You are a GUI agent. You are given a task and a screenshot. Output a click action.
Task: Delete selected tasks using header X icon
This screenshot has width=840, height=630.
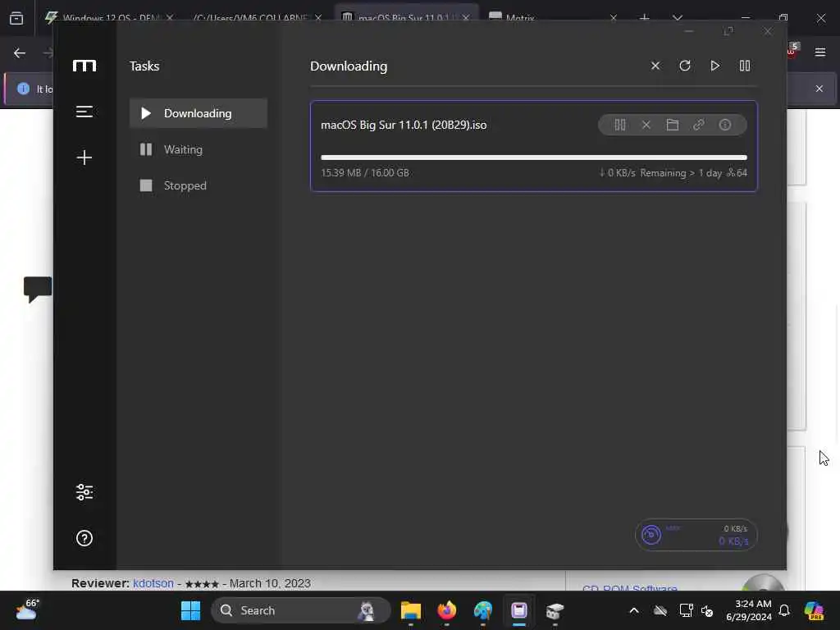[x=655, y=66]
